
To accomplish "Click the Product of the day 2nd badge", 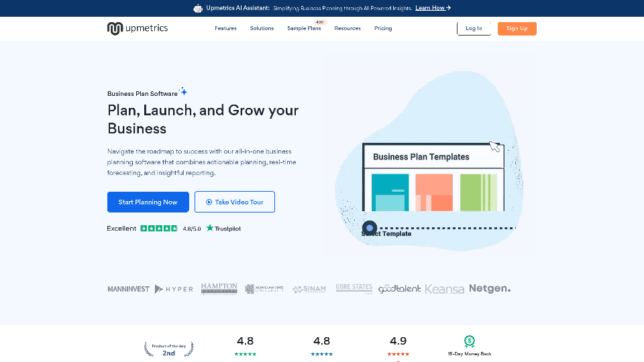I will tap(169, 349).
